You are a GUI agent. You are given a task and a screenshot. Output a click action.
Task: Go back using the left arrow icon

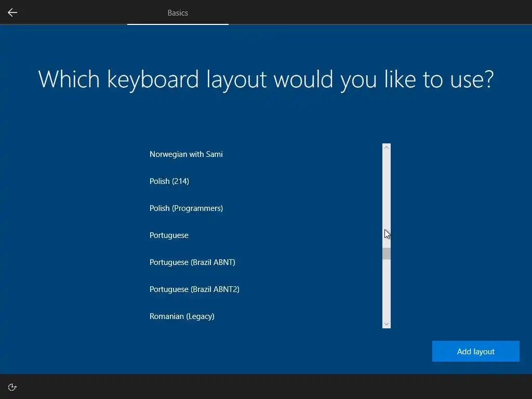(12, 12)
